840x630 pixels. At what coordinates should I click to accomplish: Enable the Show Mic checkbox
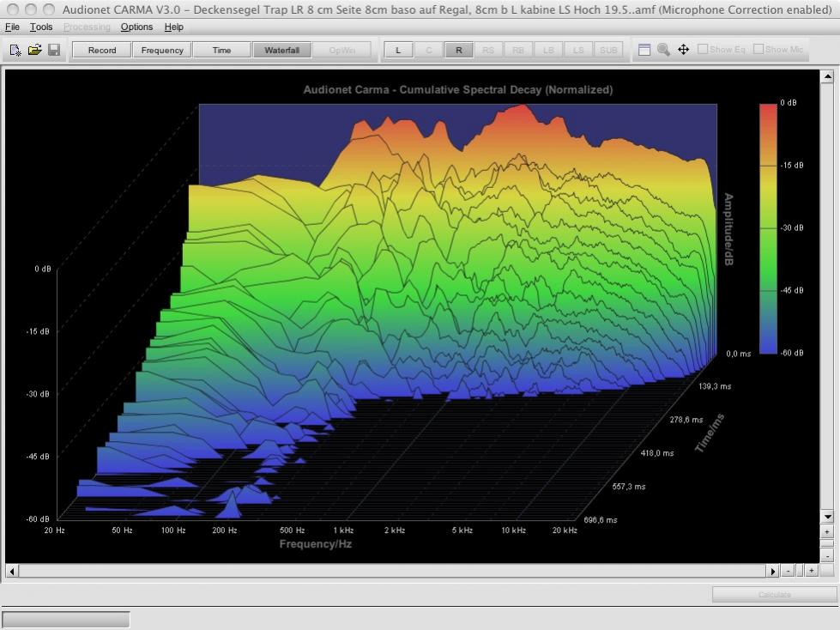click(x=758, y=49)
